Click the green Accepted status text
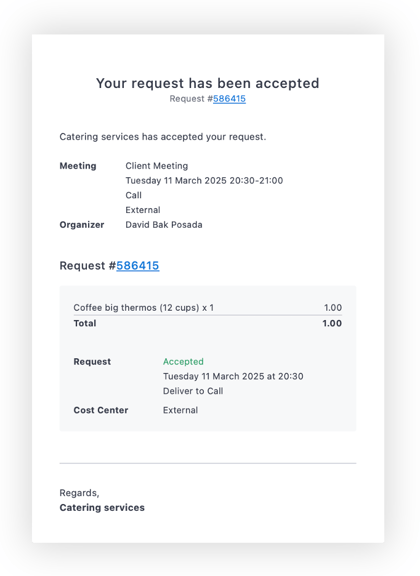420x576 pixels. pos(183,362)
